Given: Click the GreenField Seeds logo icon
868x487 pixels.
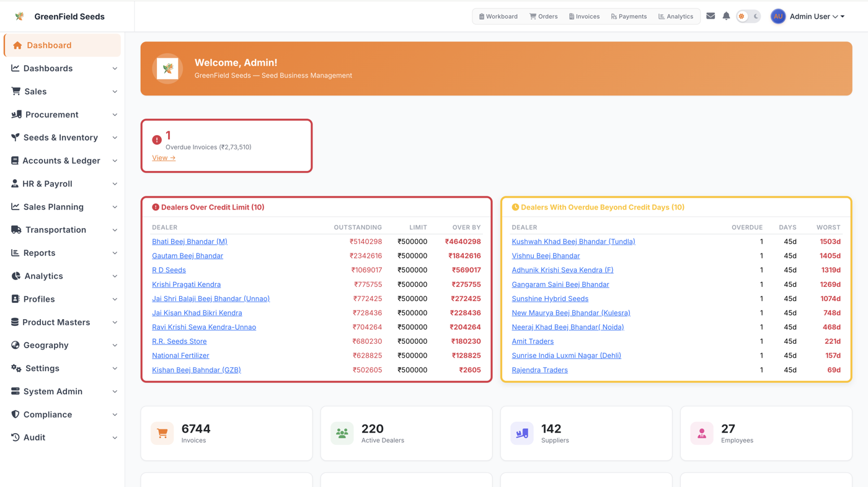Looking at the screenshot, I should click(19, 16).
